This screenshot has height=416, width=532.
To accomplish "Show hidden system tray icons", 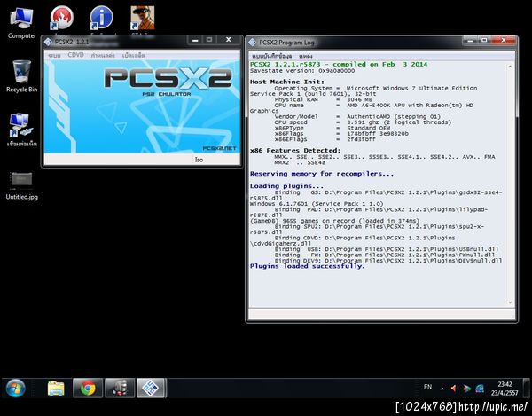I will point(442,389).
